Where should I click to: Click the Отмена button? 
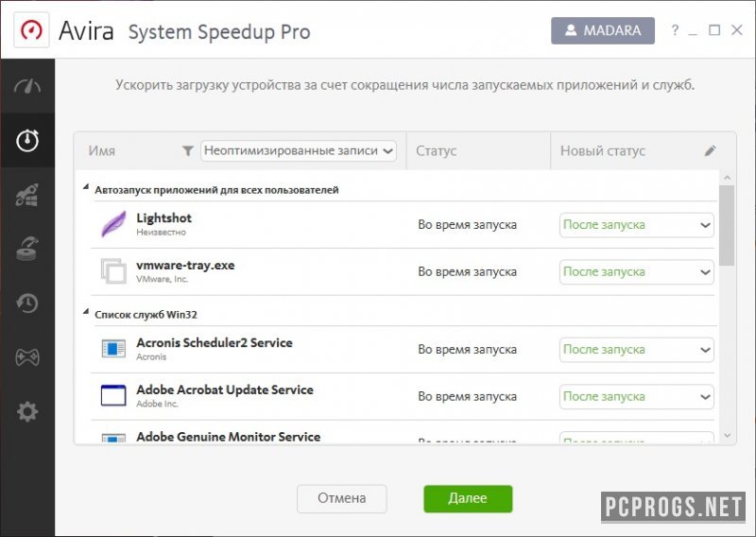tap(342, 498)
